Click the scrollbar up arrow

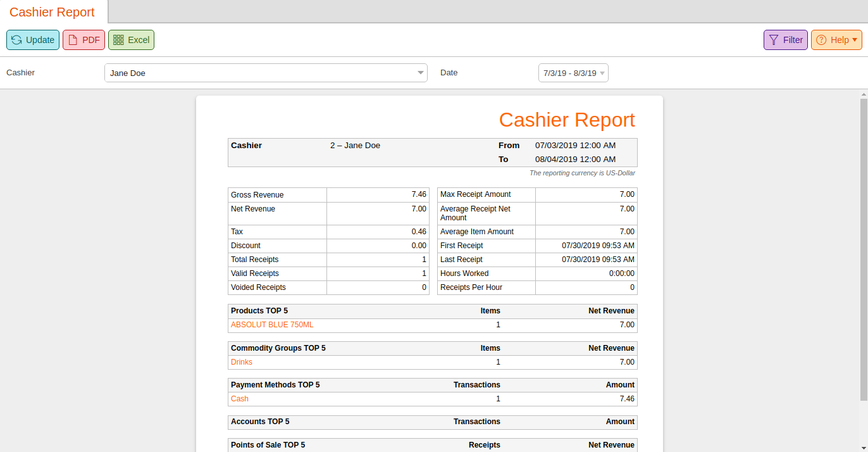pos(864,94)
